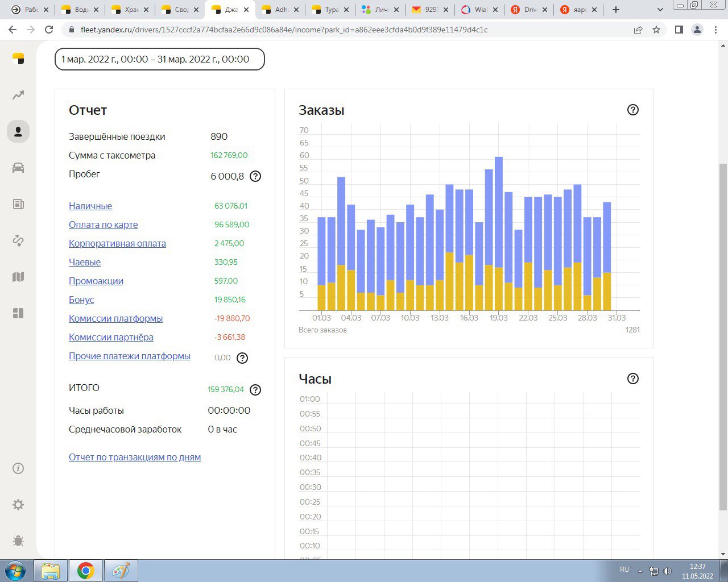
Task: Show help for Прочие платежи платформы
Action: point(242,358)
